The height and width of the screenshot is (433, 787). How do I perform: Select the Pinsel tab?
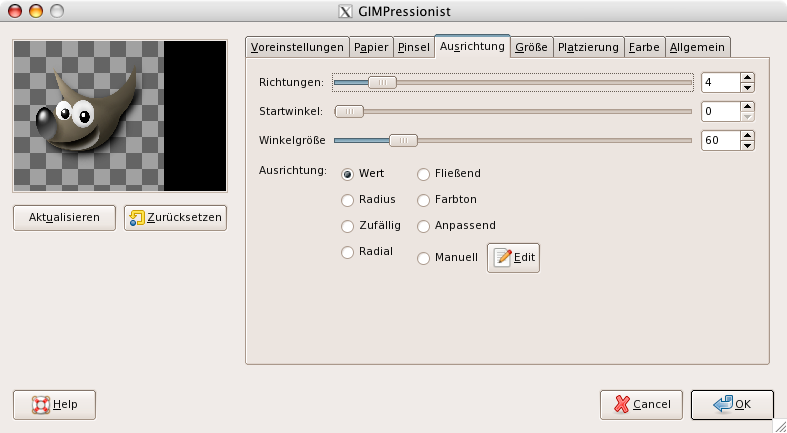point(414,47)
